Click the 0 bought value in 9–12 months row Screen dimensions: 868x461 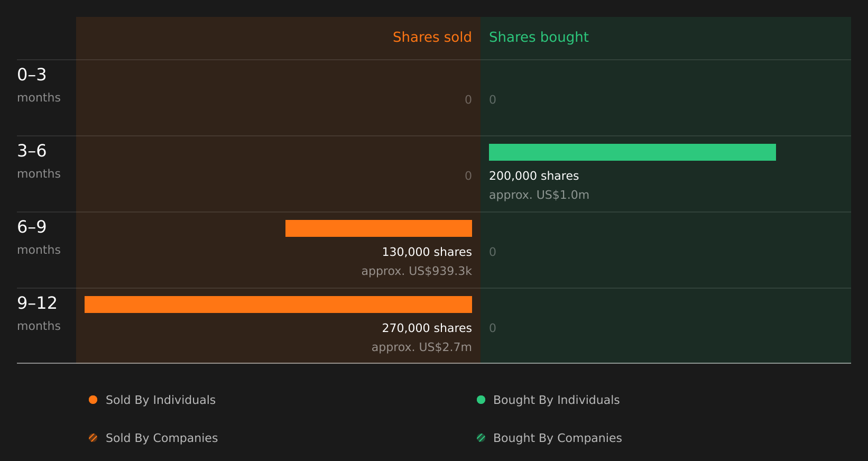[x=493, y=328]
